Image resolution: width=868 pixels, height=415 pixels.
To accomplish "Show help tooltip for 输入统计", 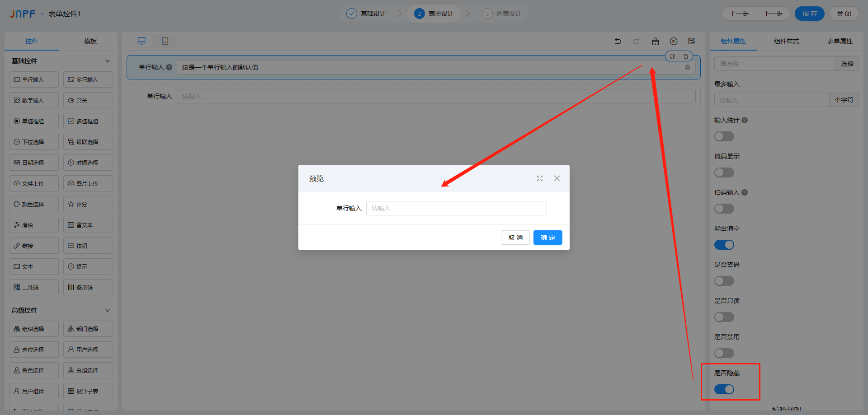I will [x=745, y=120].
